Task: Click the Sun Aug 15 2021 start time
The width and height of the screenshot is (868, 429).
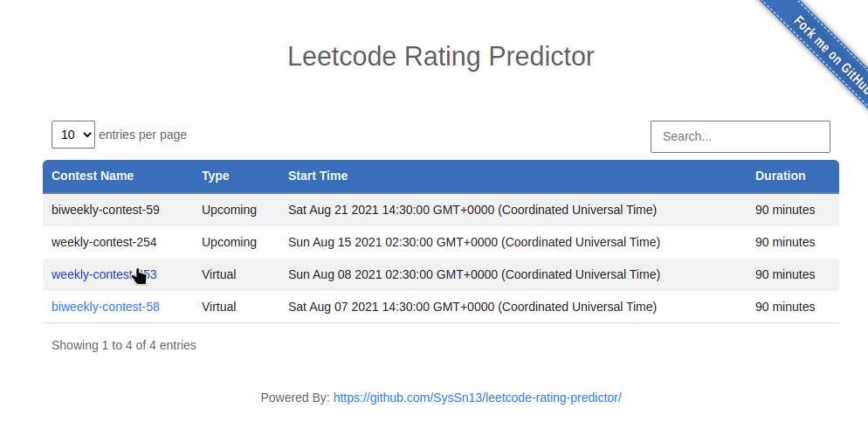Action: [474, 242]
